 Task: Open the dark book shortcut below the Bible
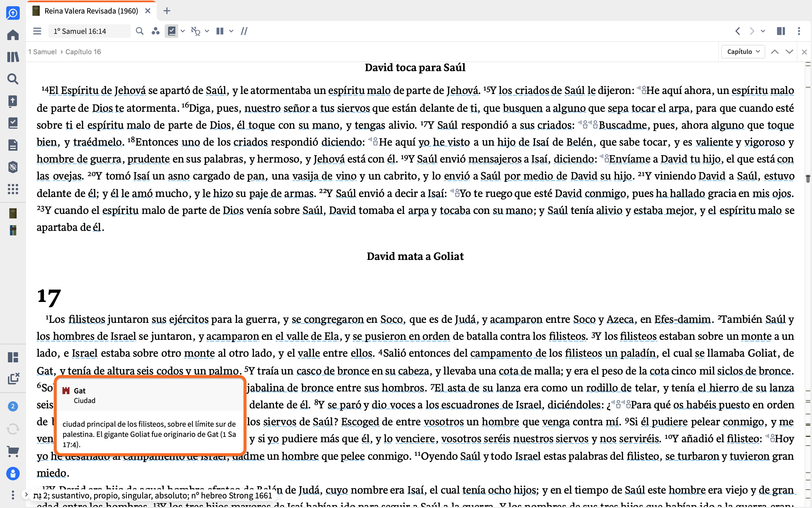[13, 231]
